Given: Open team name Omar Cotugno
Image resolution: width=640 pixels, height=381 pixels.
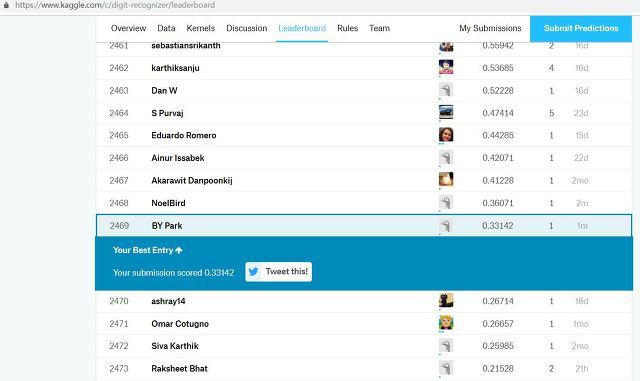Looking at the screenshot, I should point(180,324).
